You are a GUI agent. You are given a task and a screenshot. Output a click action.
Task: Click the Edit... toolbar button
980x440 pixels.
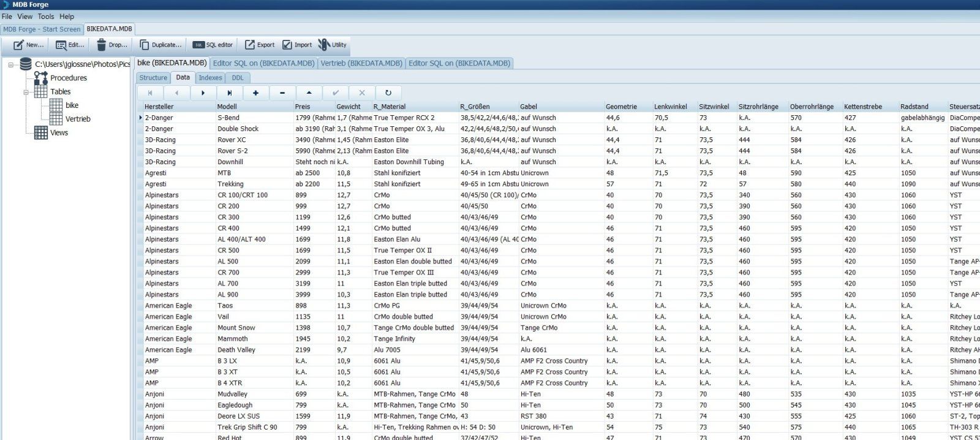[x=70, y=45]
